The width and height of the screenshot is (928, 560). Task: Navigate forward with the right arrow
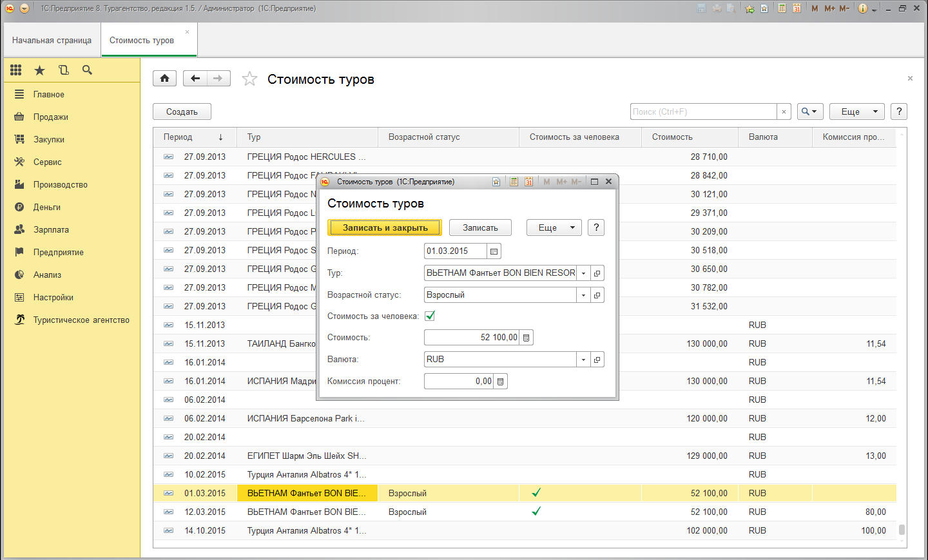[218, 79]
